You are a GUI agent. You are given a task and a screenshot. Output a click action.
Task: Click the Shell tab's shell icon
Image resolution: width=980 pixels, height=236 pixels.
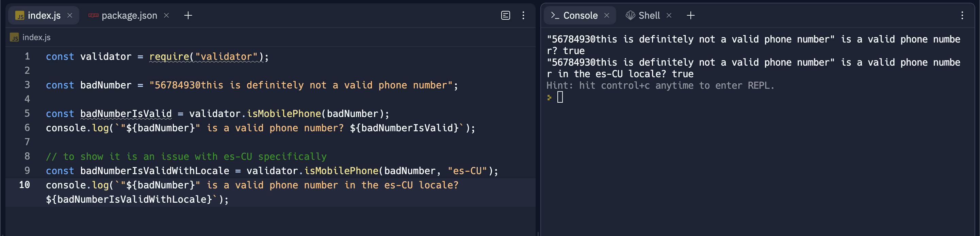[630, 16]
